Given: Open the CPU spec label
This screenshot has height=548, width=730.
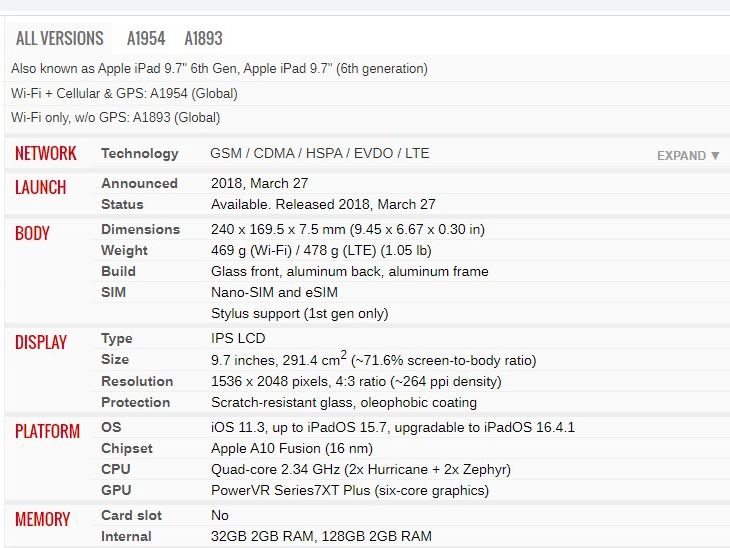Looking at the screenshot, I should (x=116, y=469).
